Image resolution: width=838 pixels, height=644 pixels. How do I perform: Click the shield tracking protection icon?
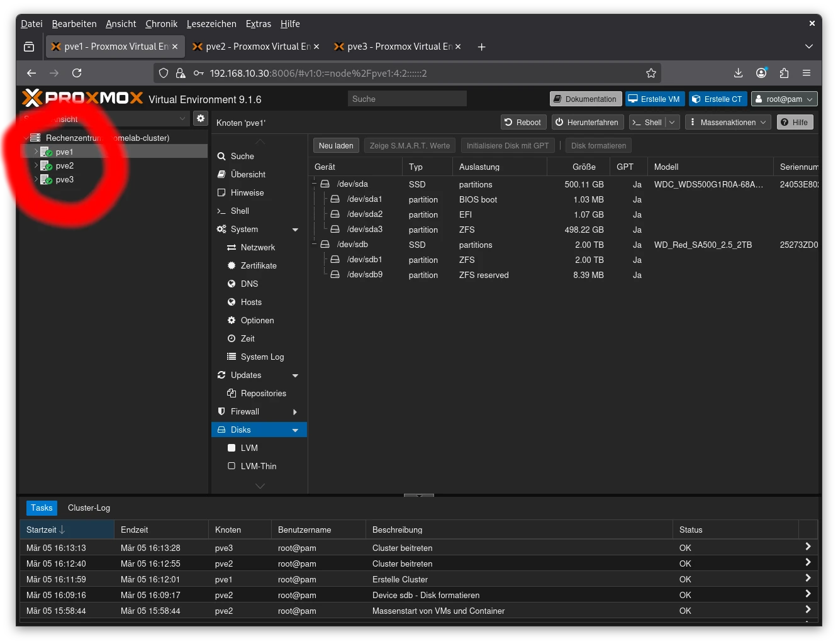(x=164, y=73)
